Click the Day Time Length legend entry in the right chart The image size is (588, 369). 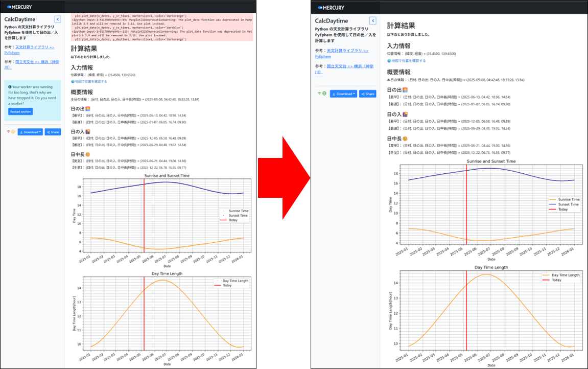point(561,275)
